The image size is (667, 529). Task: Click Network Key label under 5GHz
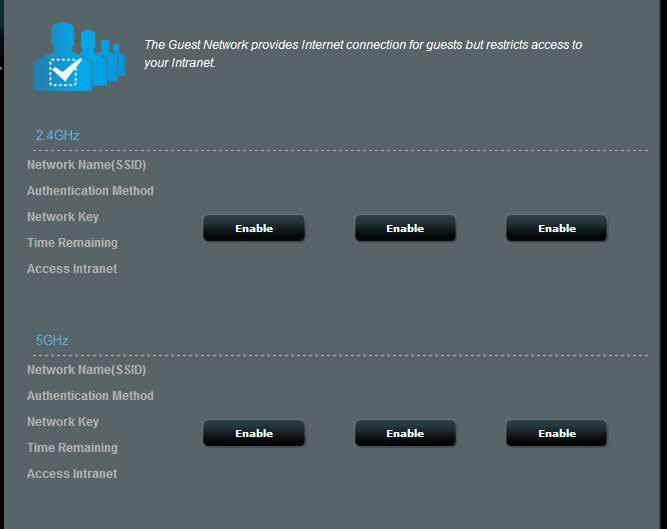(63, 422)
